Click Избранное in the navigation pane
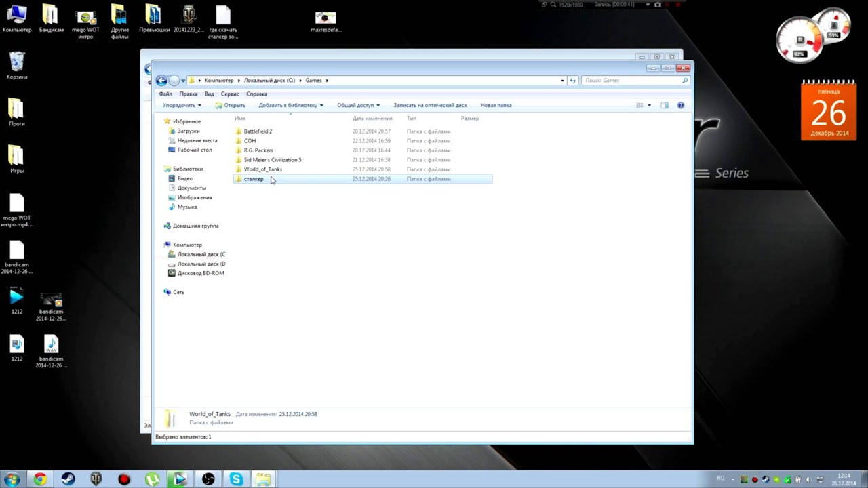The width and height of the screenshot is (868, 488). [186, 121]
